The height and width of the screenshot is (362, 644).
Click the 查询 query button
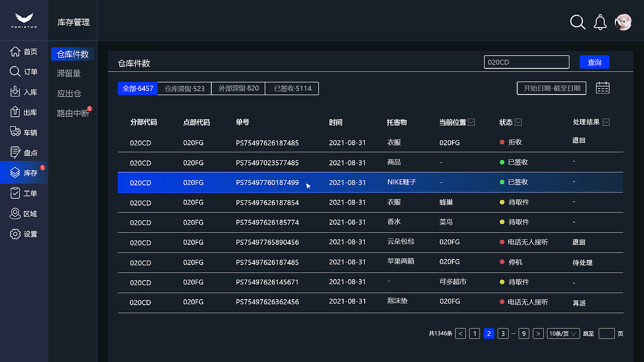coord(594,62)
